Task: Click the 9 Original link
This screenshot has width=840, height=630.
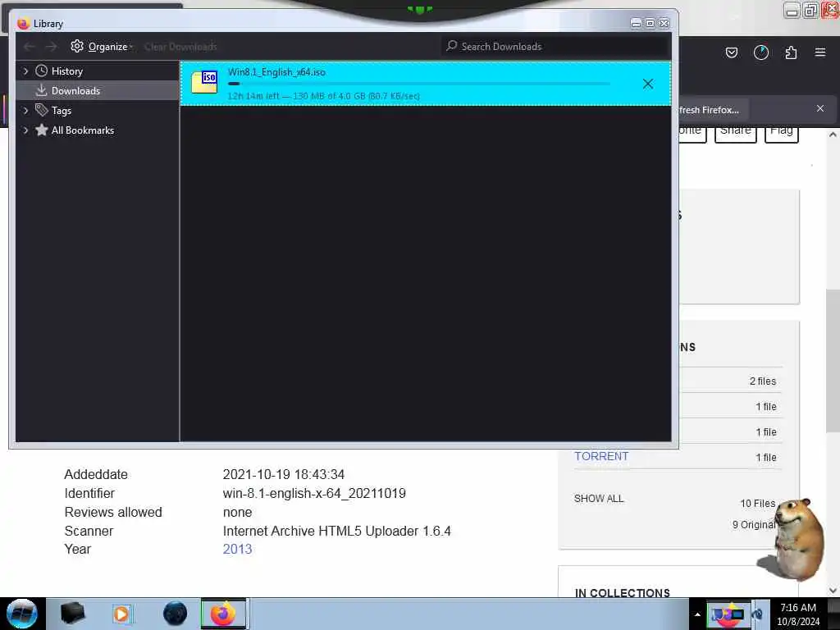Action: pos(753,525)
